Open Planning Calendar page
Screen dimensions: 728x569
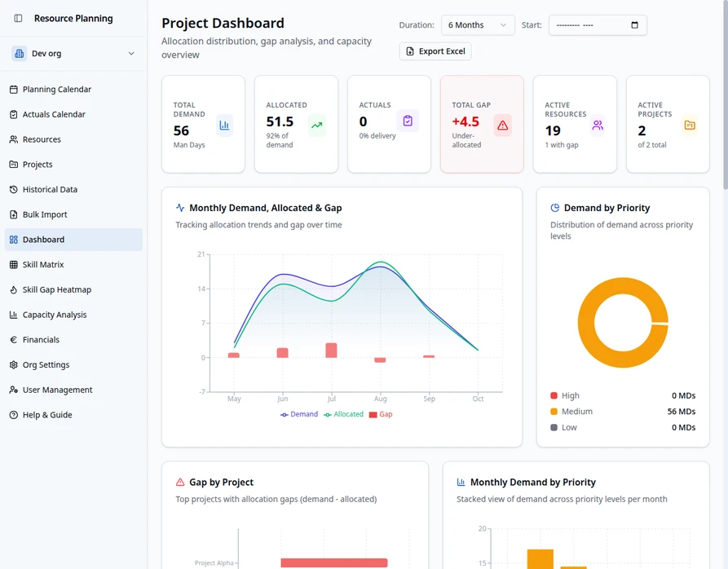pos(73,89)
